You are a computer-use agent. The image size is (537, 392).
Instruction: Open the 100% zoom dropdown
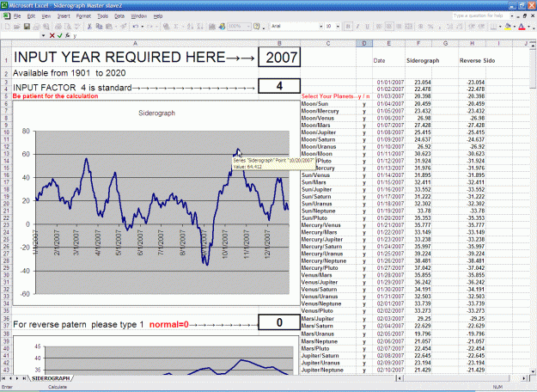(248, 27)
